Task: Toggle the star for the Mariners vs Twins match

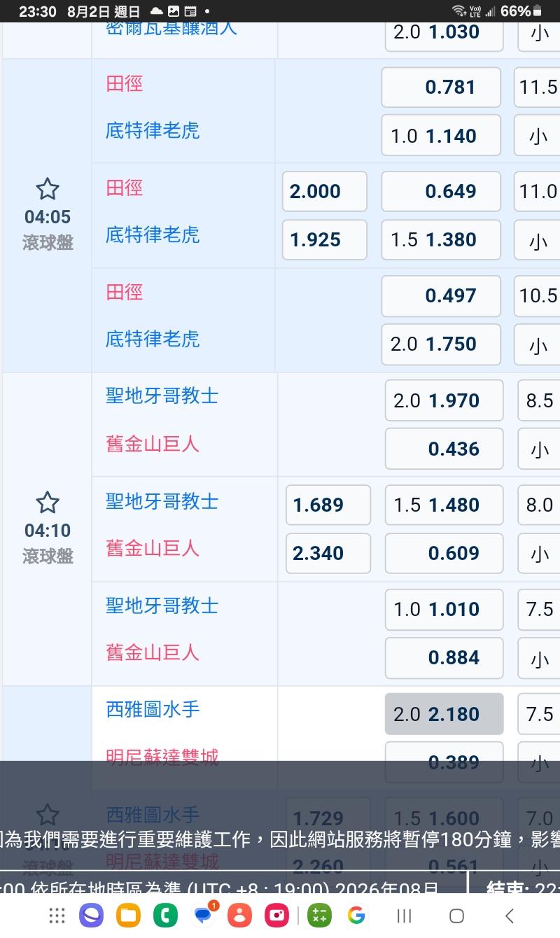Action: click(x=47, y=815)
